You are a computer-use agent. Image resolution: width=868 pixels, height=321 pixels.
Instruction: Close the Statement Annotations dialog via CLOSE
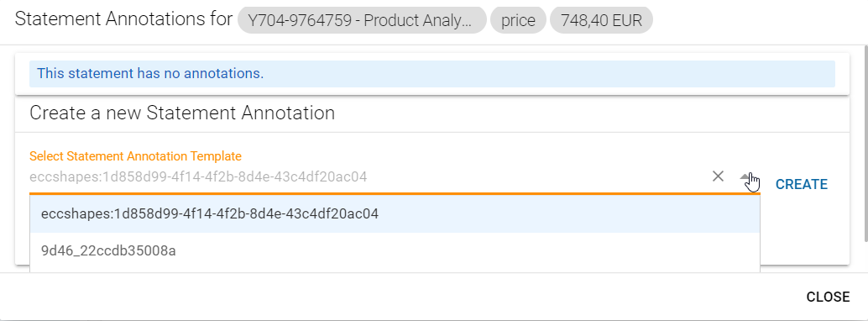828,297
